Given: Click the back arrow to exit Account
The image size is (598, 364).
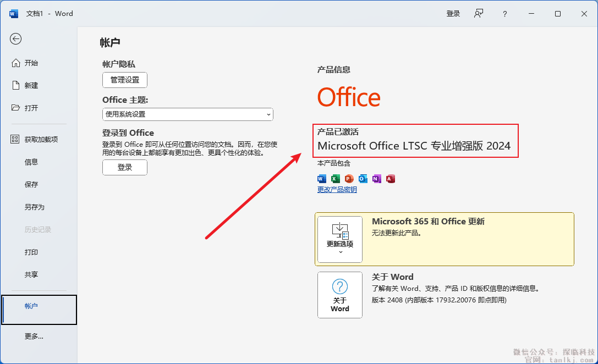Looking at the screenshot, I should point(15,39).
